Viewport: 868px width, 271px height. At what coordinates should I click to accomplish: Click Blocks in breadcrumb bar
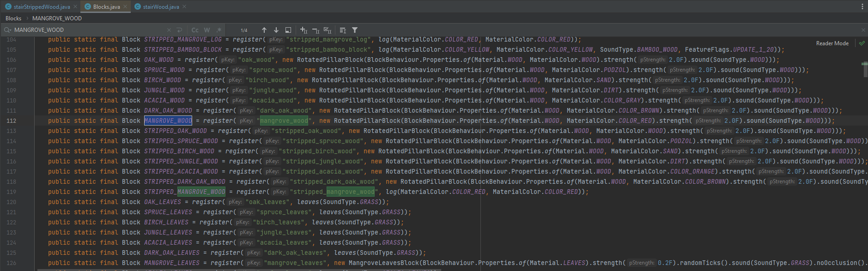[x=13, y=18]
